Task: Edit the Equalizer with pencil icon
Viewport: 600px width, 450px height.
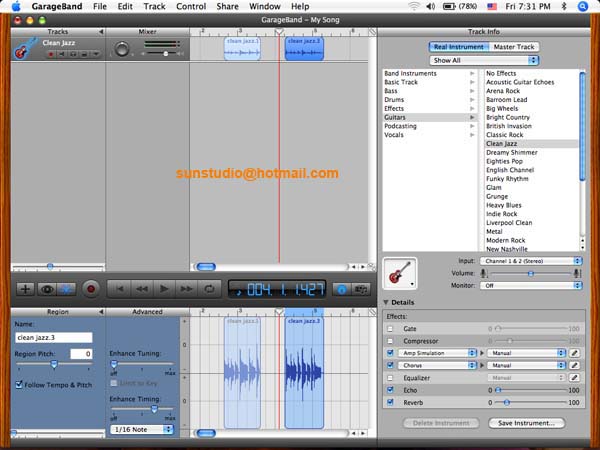Action: click(574, 378)
